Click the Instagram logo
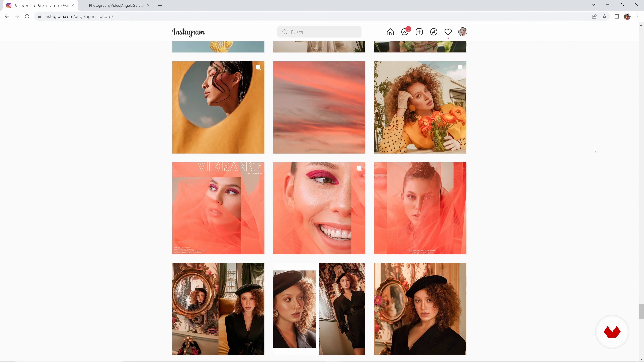Screen dimensions: 644x362 point(188,32)
